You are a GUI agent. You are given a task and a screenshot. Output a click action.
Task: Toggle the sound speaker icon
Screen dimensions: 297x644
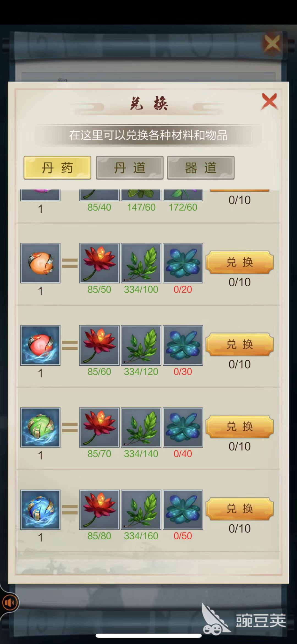coord(10,603)
